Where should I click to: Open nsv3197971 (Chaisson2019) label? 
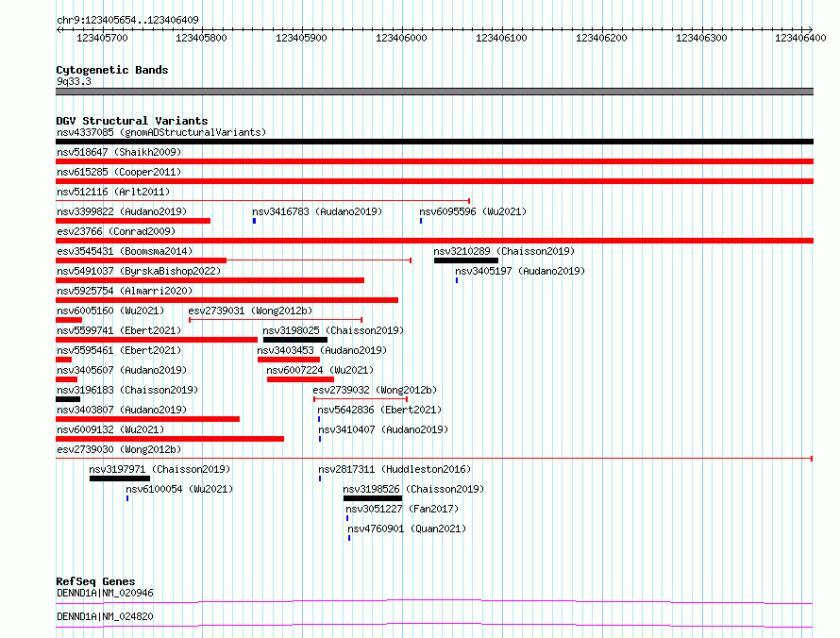[160, 469]
